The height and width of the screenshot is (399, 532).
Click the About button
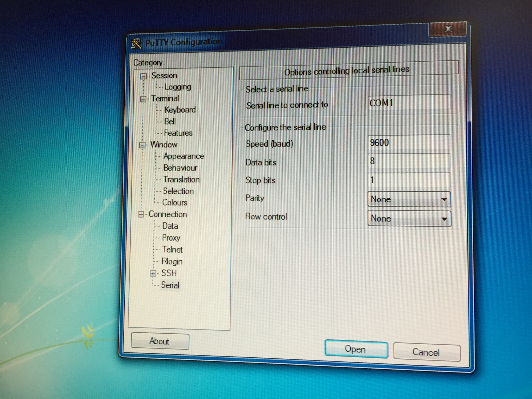160,341
